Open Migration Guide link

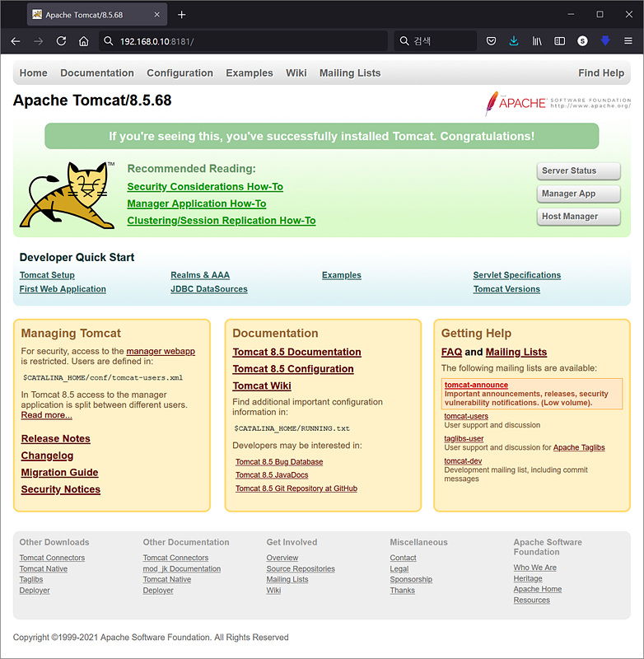(x=59, y=472)
